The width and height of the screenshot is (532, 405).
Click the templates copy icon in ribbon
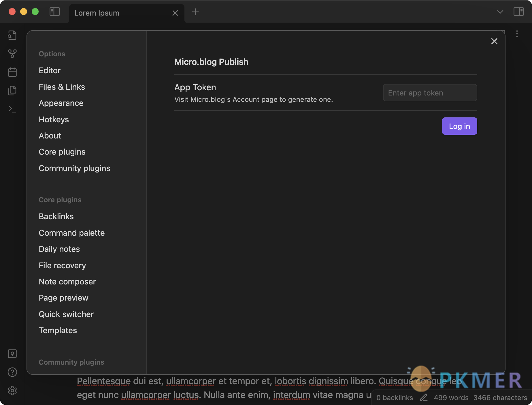click(x=12, y=91)
